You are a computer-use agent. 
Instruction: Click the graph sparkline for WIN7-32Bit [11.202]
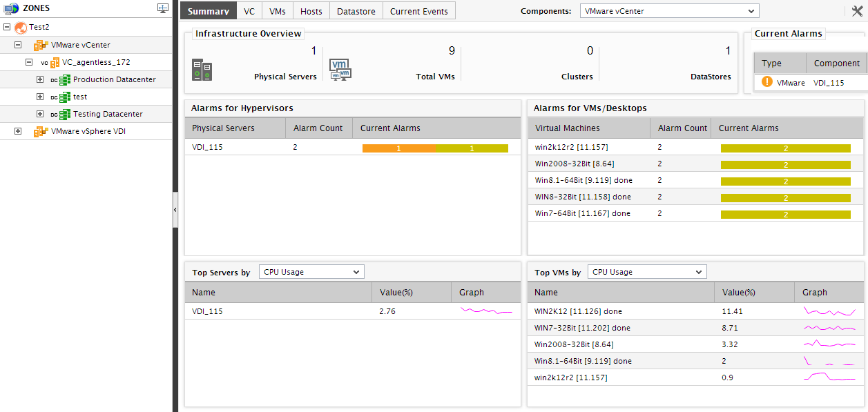tap(829, 328)
